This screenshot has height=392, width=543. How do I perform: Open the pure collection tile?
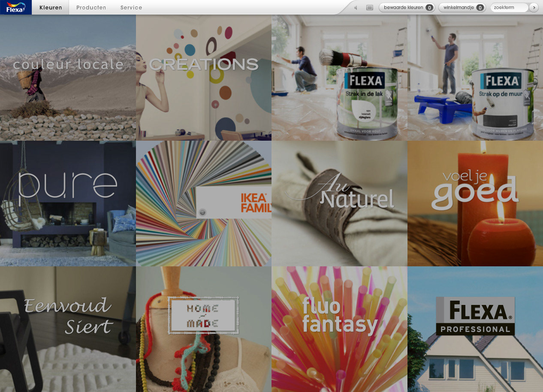[68, 203]
